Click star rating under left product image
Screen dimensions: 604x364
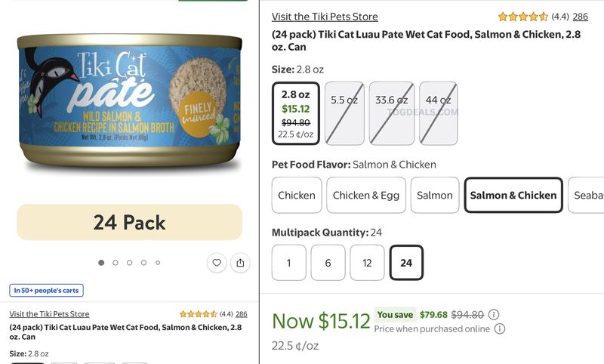(198, 314)
